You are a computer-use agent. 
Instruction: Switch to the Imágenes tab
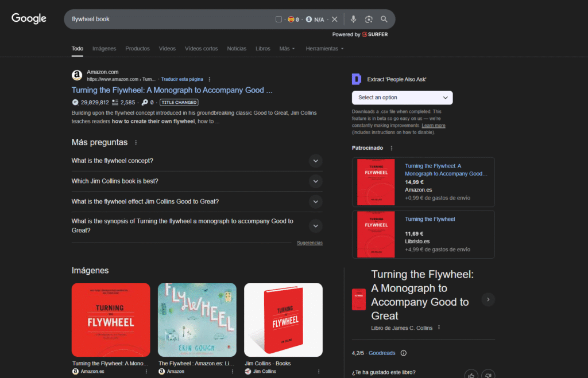pos(104,49)
